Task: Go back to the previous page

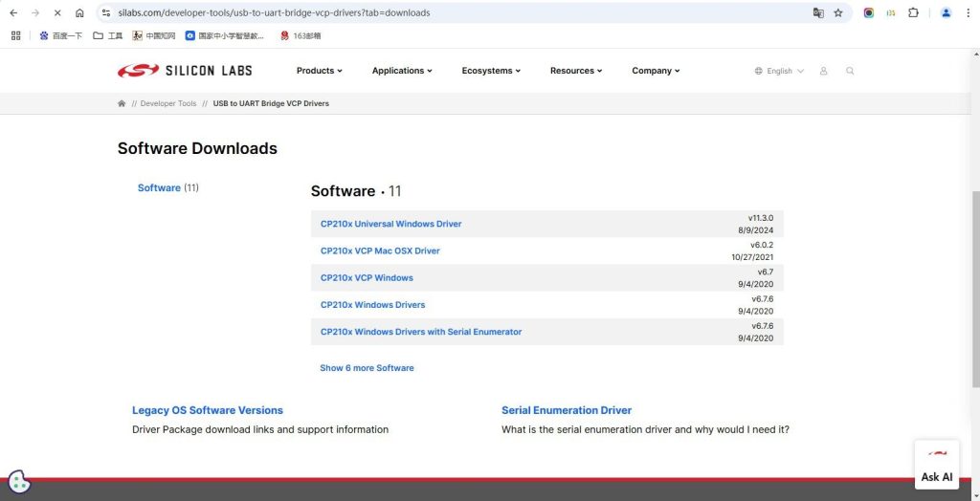Action: coord(13,12)
